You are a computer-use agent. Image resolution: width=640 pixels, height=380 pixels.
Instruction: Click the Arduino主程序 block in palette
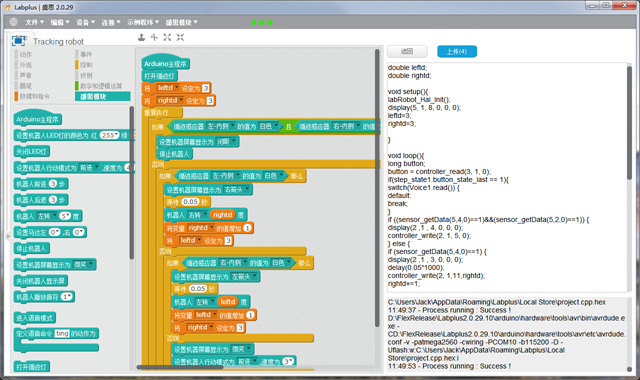37,118
